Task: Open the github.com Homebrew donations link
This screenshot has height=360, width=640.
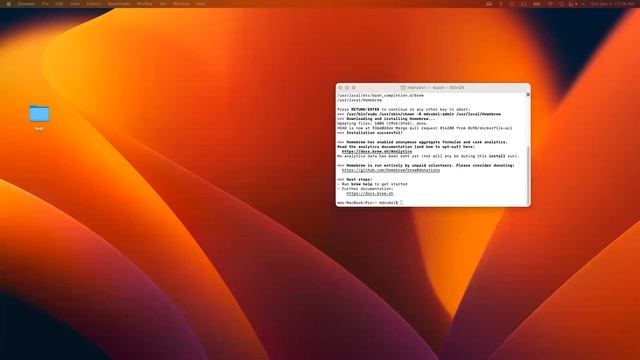Action: (391, 170)
